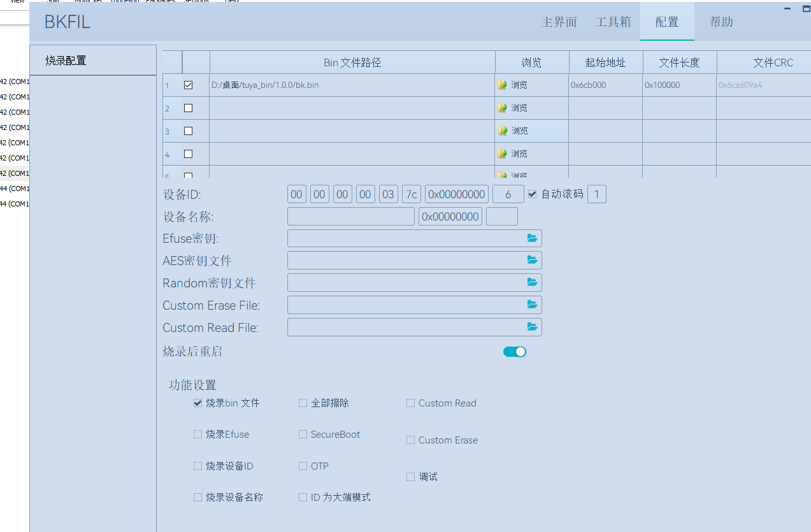This screenshot has width=811, height=532.
Task: Open the 帮助 tab
Action: (721, 22)
